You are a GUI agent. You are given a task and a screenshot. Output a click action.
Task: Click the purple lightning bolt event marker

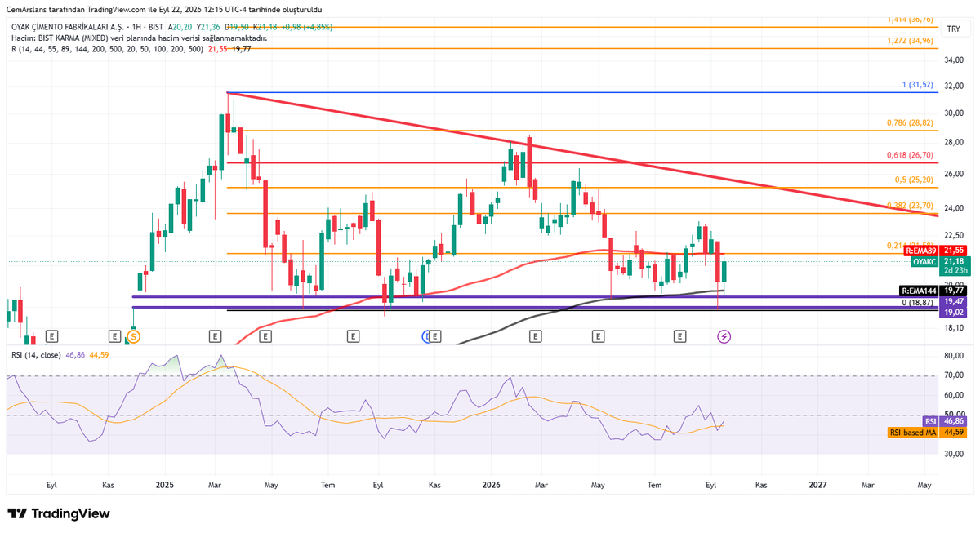724,335
